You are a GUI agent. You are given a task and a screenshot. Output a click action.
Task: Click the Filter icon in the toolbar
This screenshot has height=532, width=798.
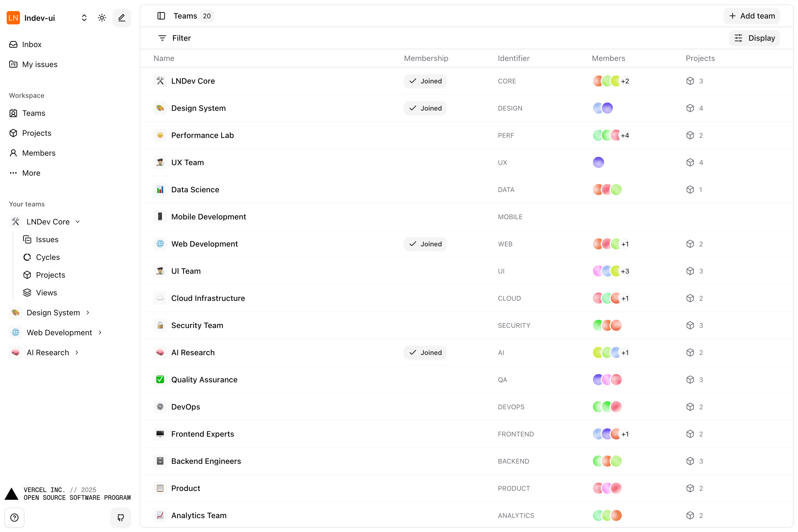pyautogui.click(x=162, y=38)
